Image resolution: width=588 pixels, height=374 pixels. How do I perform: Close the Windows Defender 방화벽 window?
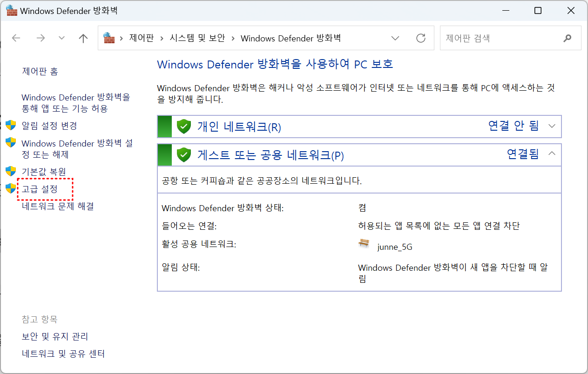[570, 11]
